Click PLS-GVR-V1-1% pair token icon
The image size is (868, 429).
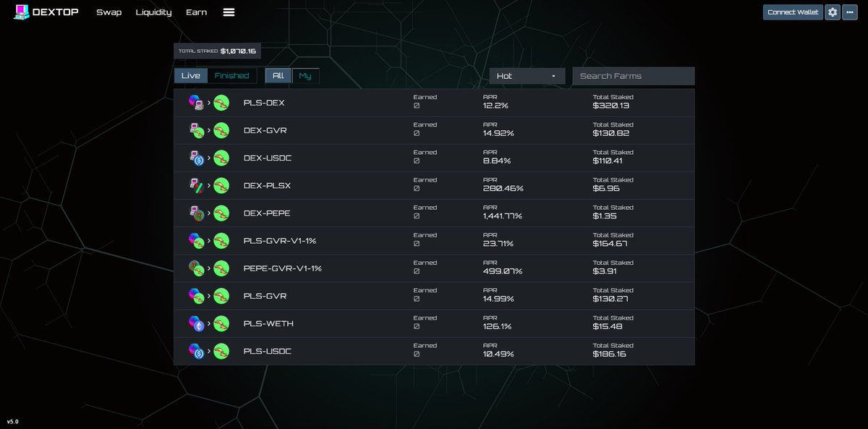pyautogui.click(x=197, y=241)
